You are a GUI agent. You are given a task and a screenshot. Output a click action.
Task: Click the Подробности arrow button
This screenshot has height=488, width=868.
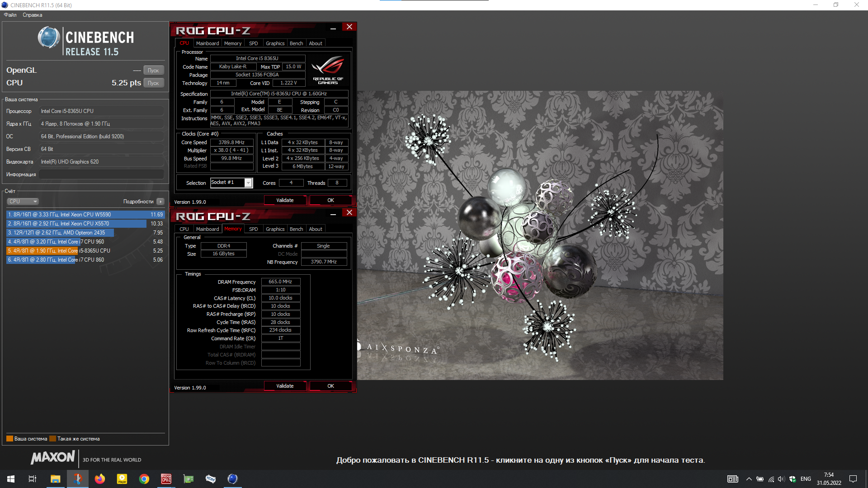[x=160, y=202]
